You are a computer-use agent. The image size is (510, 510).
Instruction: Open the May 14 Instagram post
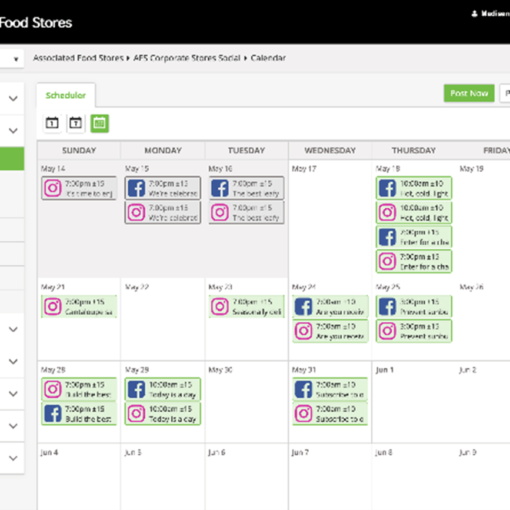click(x=79, y=188)
